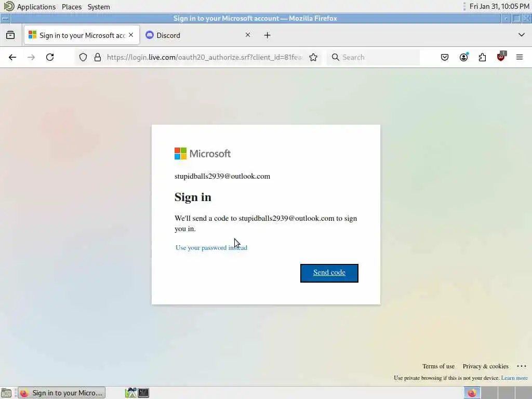
Task: Show site security padlock info
Action: pos(98,57)
